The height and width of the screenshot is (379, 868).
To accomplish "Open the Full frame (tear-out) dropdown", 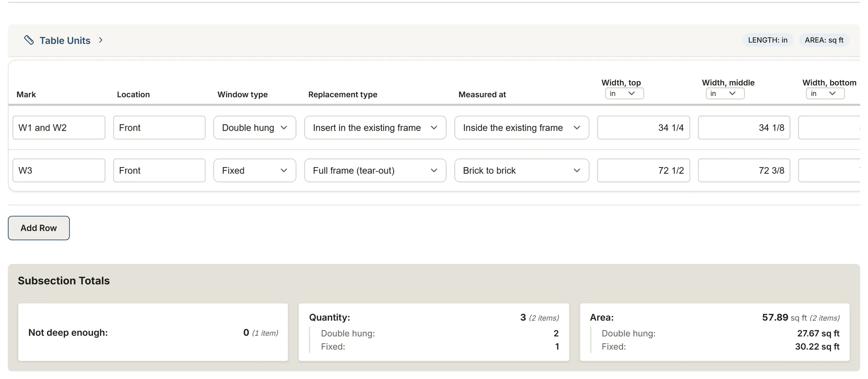I will point(375,170).
